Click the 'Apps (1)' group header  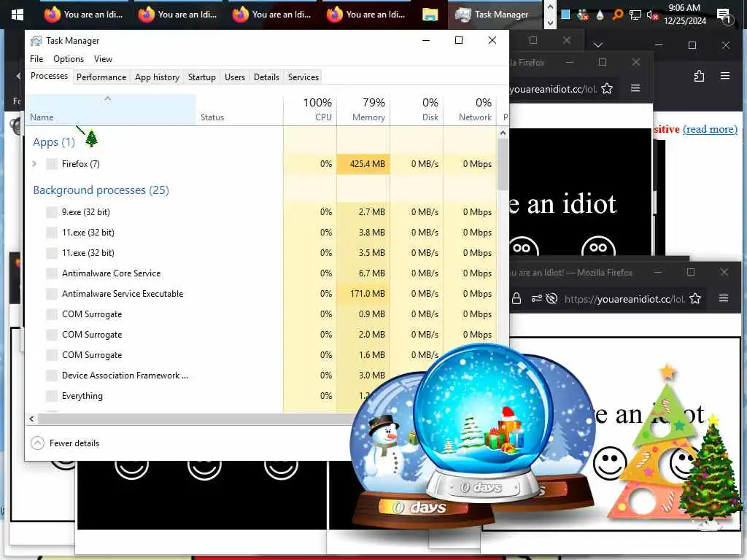click(54, 142)
